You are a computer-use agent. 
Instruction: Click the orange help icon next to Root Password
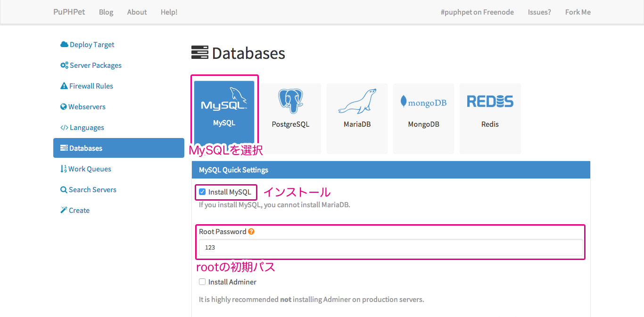(251, 232)
